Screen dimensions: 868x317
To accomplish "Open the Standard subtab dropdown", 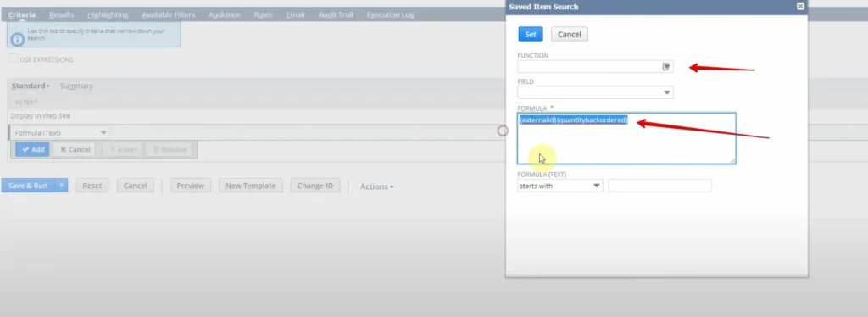I will (x=31, y=86).
